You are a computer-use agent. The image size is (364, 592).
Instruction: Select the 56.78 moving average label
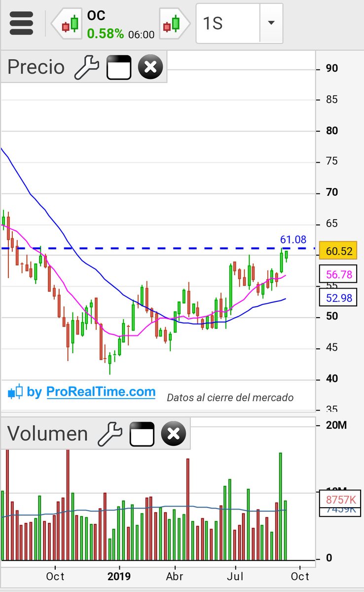[x=339, y=274]
